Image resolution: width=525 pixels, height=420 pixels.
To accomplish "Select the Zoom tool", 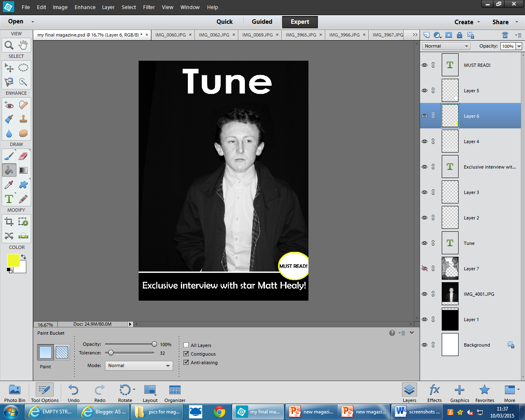I will tap(9, 45).
